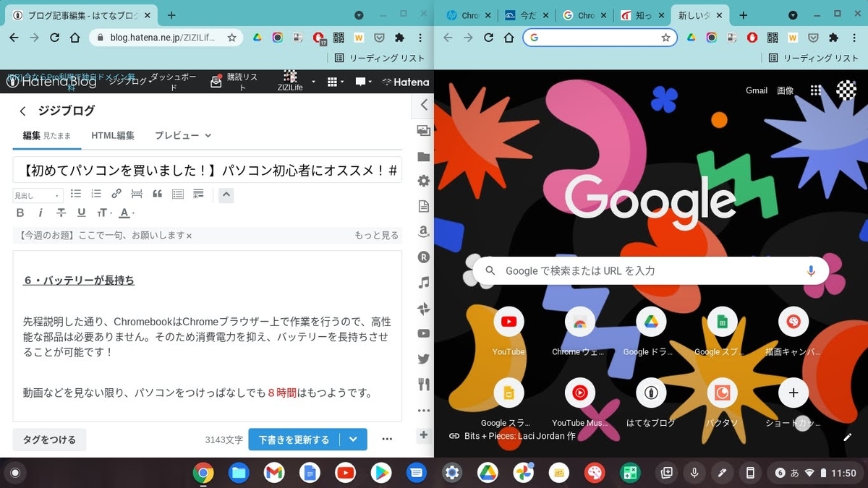The image size is (868, 488).
Task: Start voice search with the microphone icon
Action: pyautogui.click(x=811, y=270)
